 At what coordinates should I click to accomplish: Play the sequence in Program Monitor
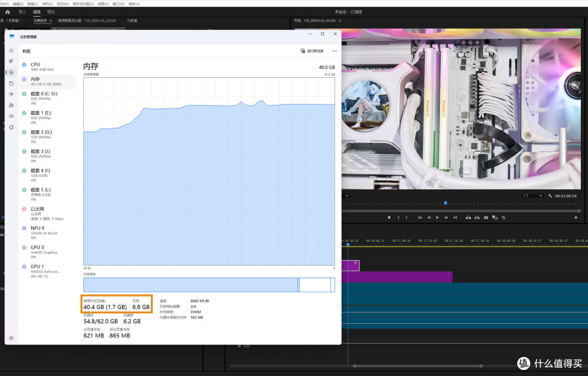[x=437, y=218]
